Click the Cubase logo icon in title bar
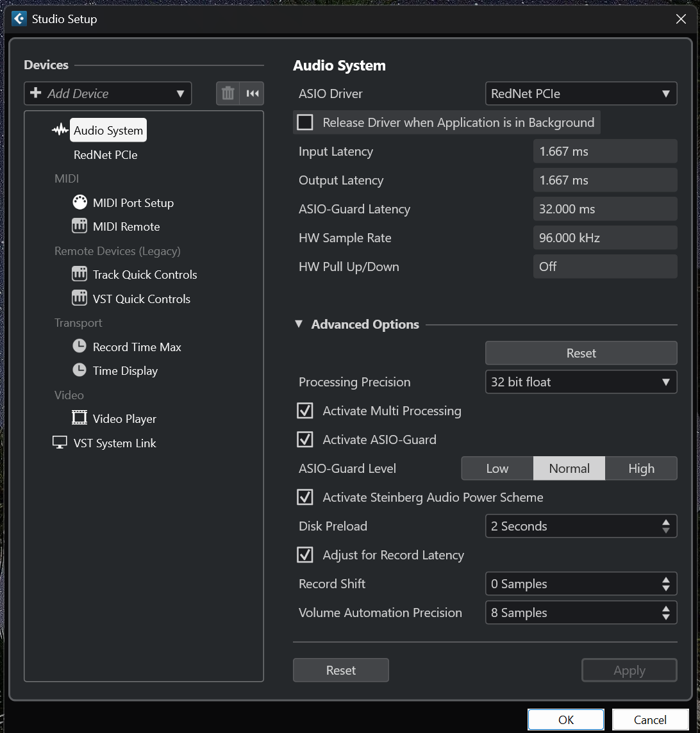Viewport: 700px width, 733px height. (19, 19)
